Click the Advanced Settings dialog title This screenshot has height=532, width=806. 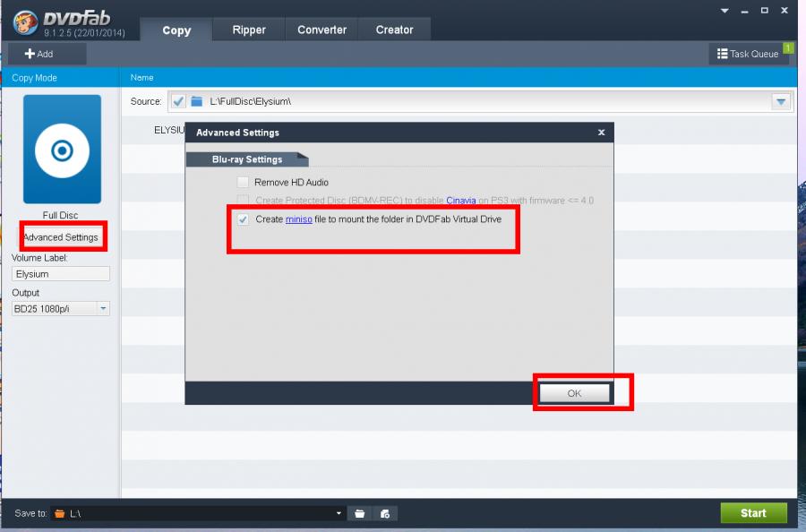point(237,133)
